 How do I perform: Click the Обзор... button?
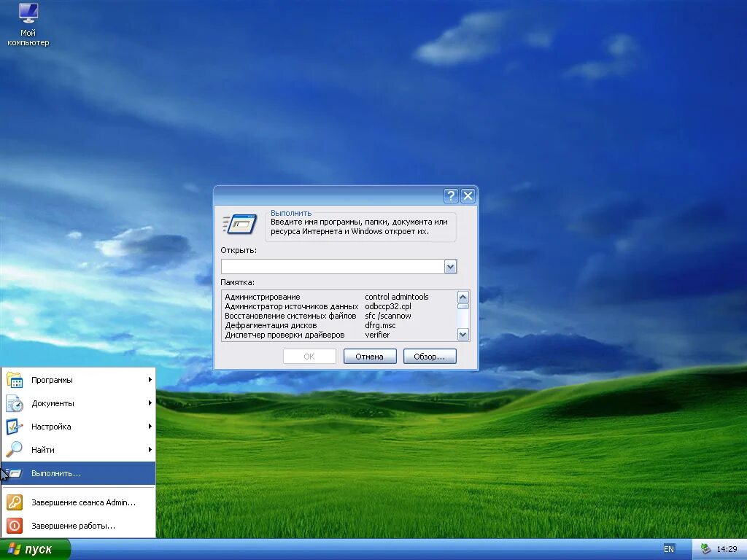point(430,356)
